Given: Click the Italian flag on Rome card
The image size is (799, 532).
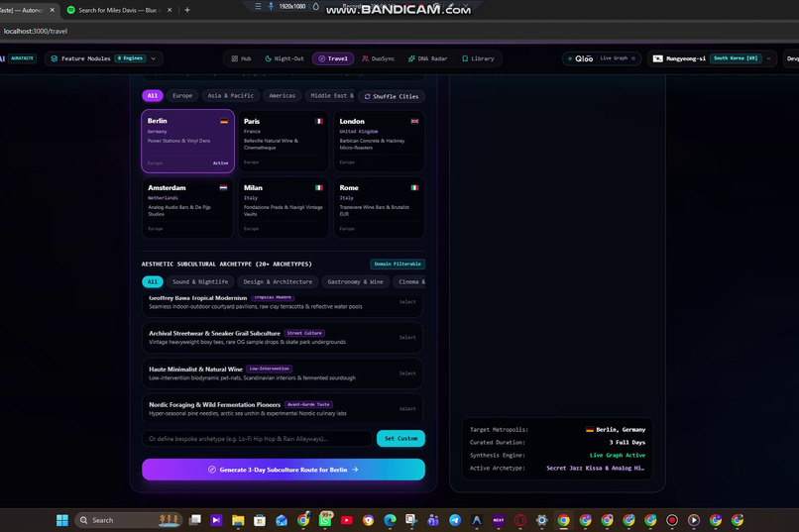Looking at the screenshot, I should 414,188.
